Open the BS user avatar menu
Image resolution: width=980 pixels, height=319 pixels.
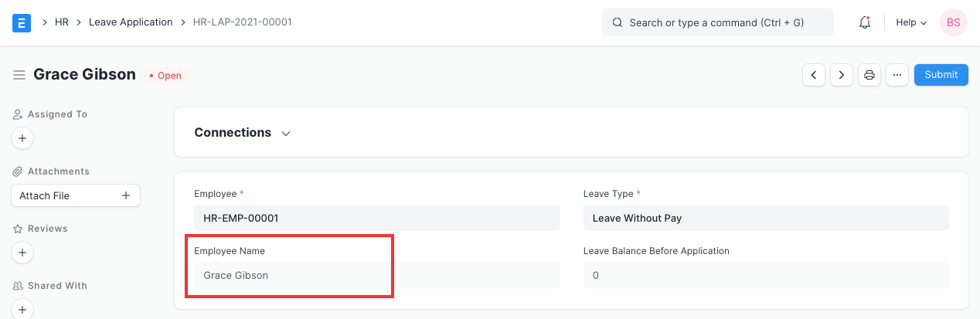pos(953,22)
